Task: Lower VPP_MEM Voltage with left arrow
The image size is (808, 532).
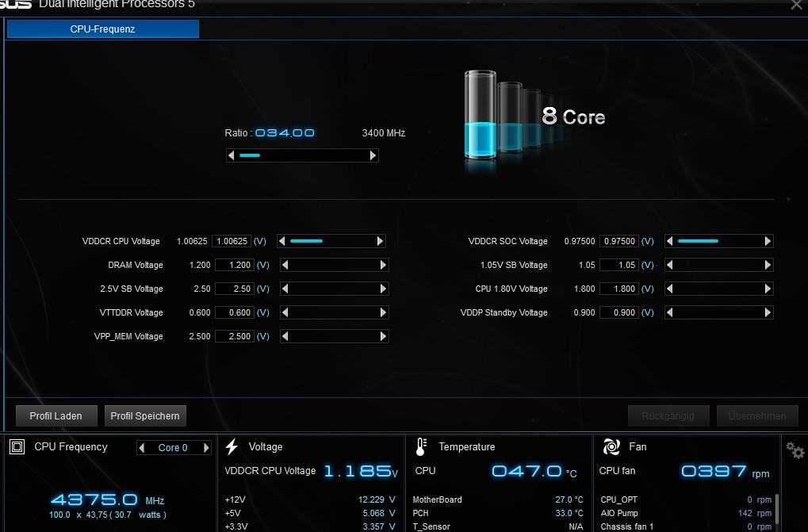Action: (x=285, y=336)
